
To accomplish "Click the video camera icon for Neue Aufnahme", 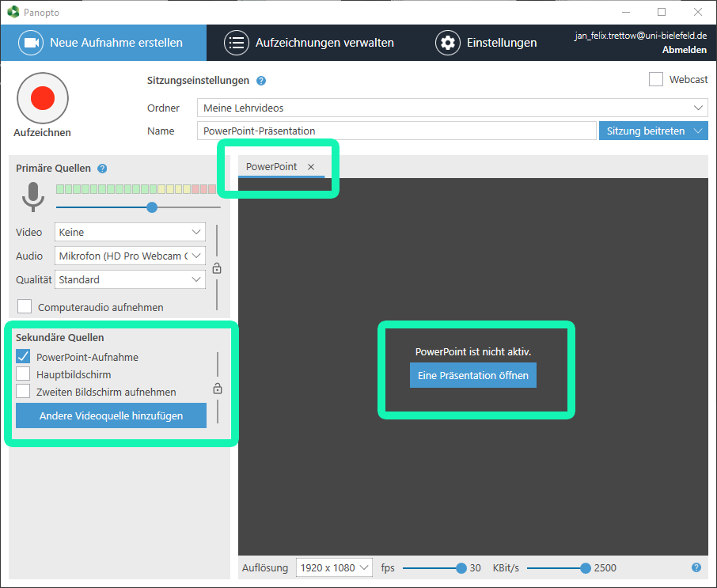I will coord(31,43).
